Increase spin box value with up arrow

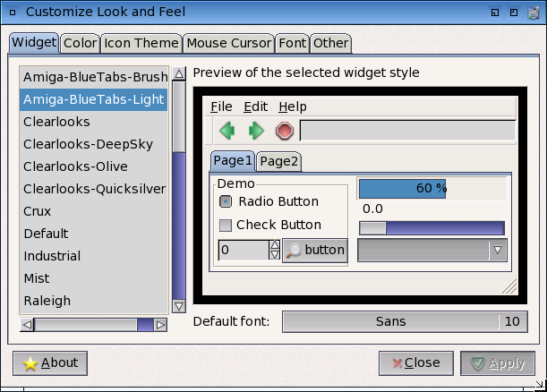click(x=275, y=245)
